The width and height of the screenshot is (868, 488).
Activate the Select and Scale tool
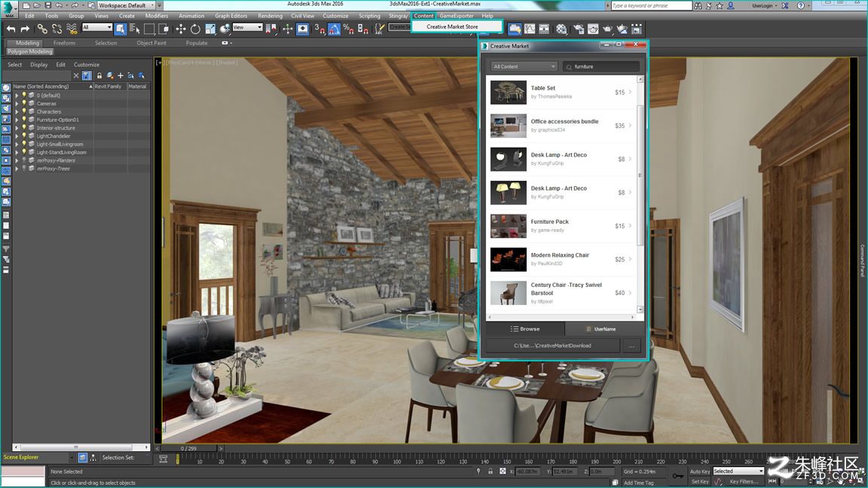coord(210,29)
